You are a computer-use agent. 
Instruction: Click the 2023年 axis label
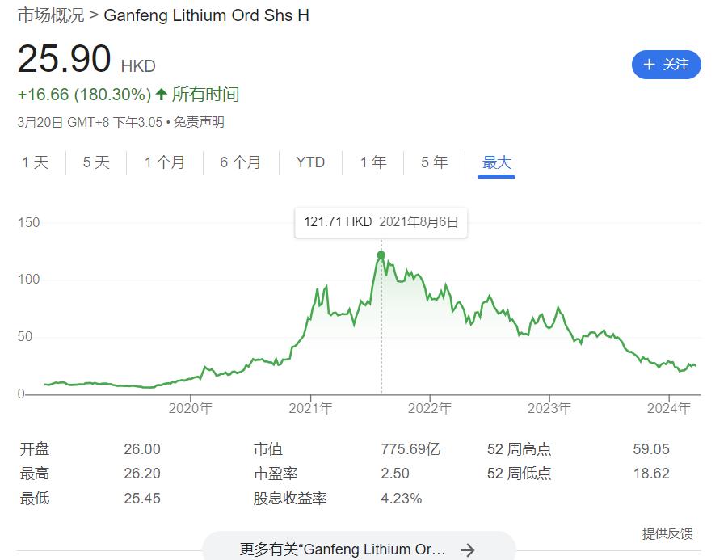pyautogui.click(x=549, y=408)
